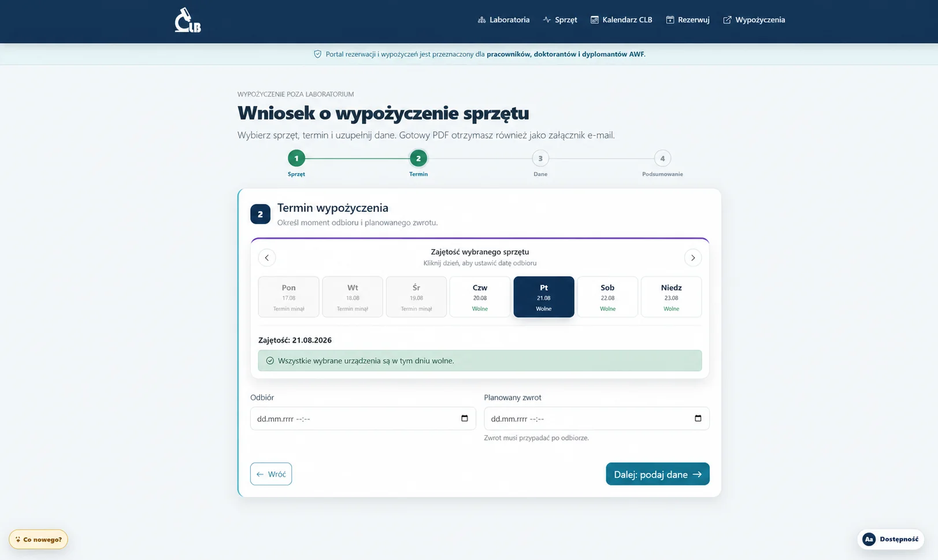The width and height of the screenshot is (938, 560).
Task: Select Sob 22.08 day tile
Action: pos(607,297)
